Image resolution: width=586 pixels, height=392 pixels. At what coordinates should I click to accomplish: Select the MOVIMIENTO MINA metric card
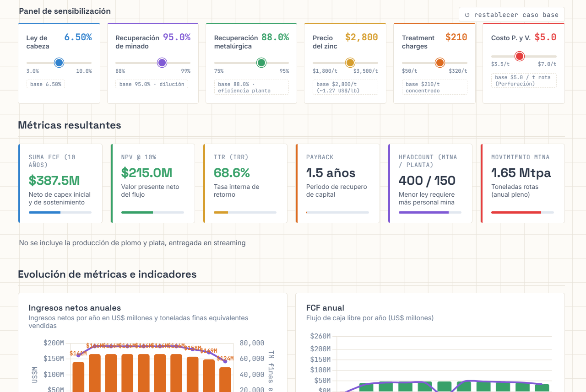coord(523,183)
